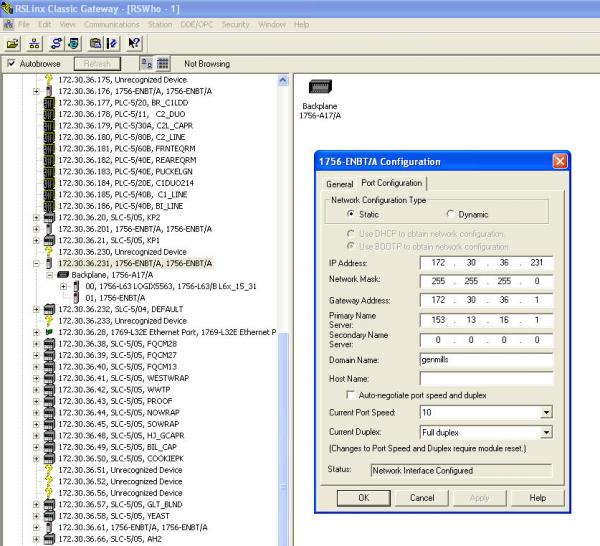Click the Refresh button
This screenshot has width=600, height=546.
click(x=97, y=64)
